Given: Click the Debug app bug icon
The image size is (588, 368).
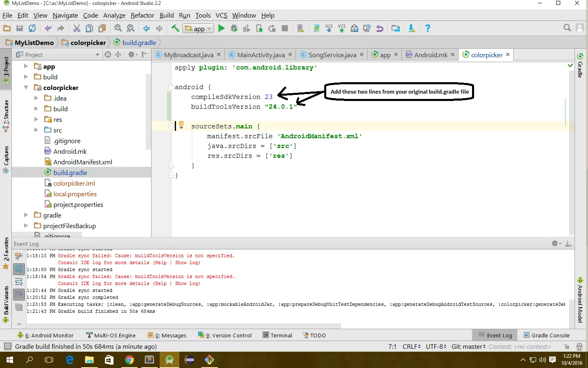Looking at the screenshot, I should (234, 28).
